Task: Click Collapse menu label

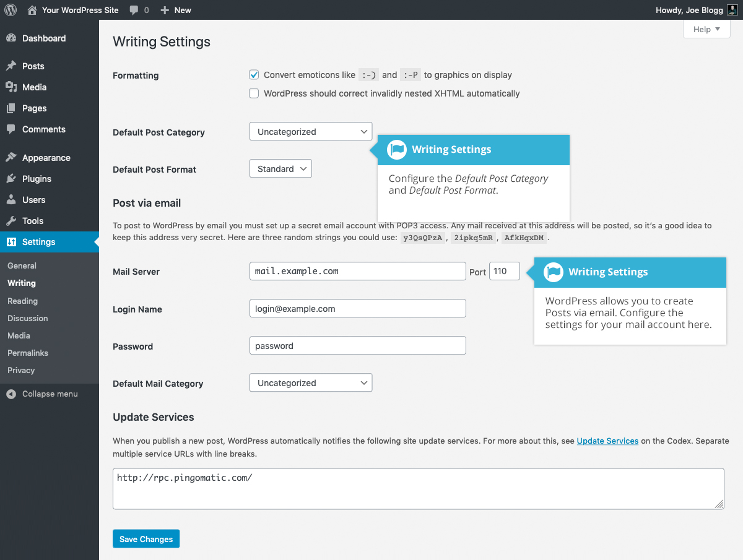Action: 50,394
